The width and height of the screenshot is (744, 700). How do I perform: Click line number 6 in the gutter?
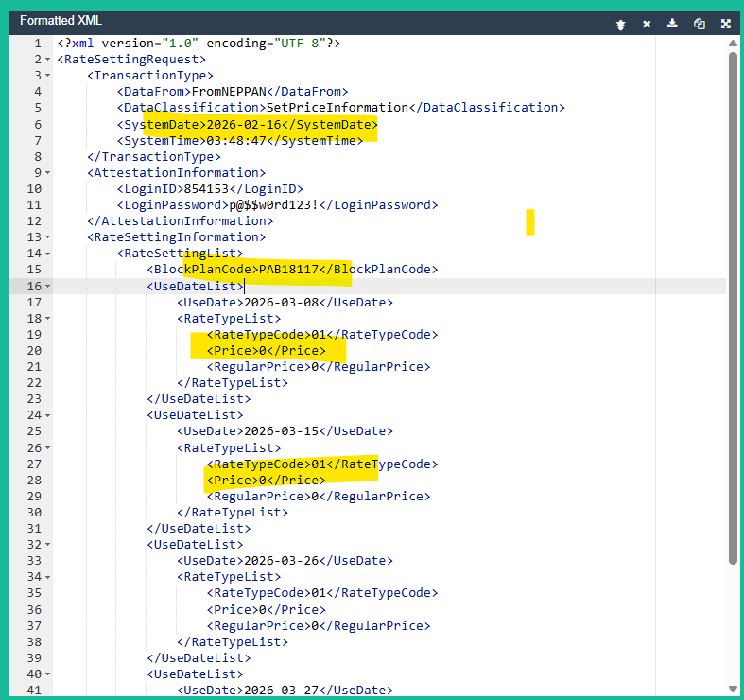pos(37,125)
